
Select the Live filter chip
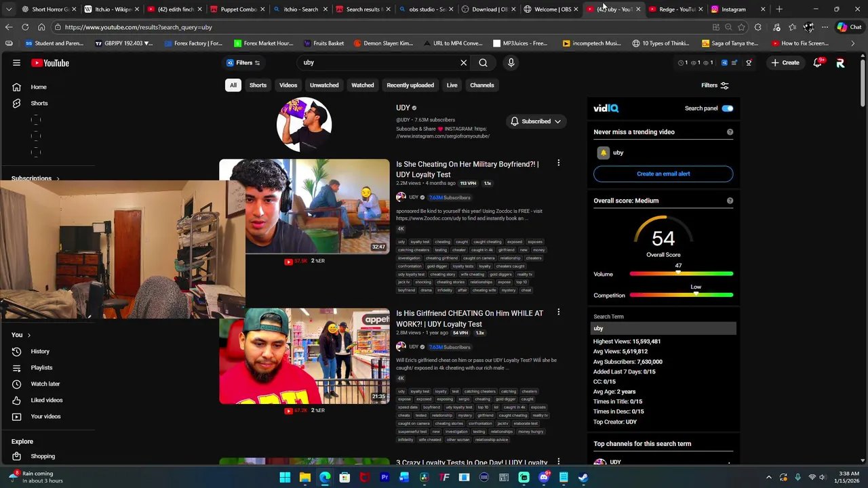452,85
